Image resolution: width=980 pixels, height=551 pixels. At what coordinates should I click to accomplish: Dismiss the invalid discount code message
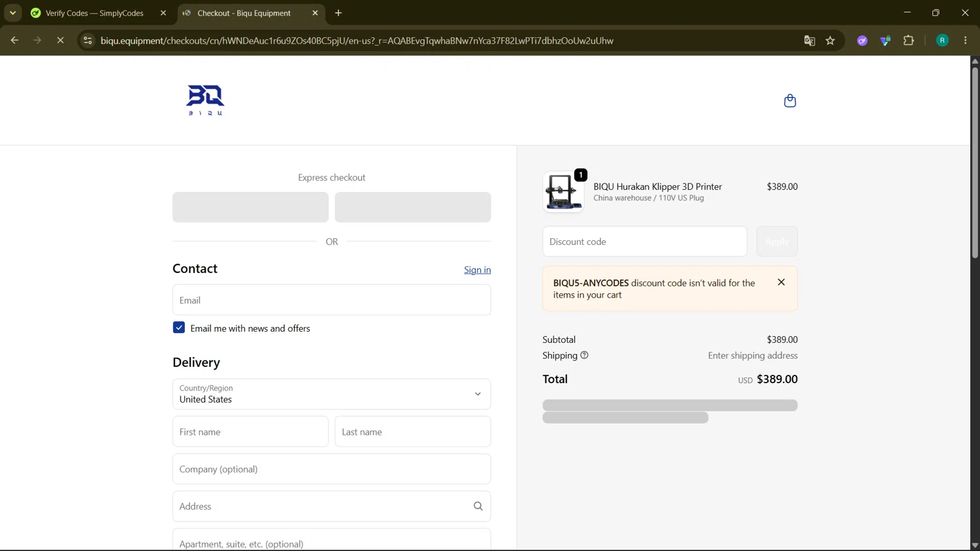(x=781, y=282)
